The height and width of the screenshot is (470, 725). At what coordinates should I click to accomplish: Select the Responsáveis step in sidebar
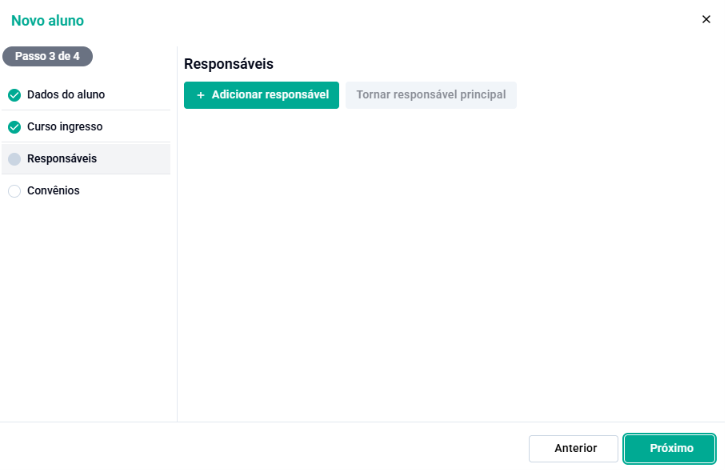(x=86, y=159)
